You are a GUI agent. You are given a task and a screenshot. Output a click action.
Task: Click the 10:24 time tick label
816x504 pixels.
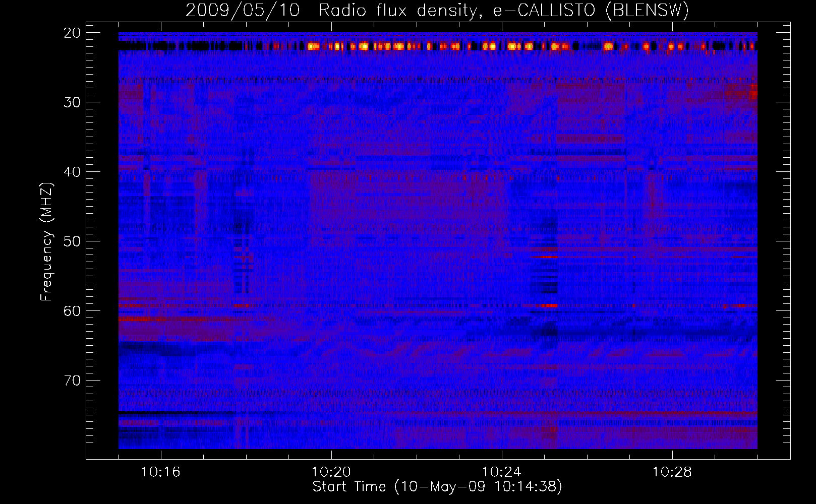pyautogui.click(x=502, y=472)
